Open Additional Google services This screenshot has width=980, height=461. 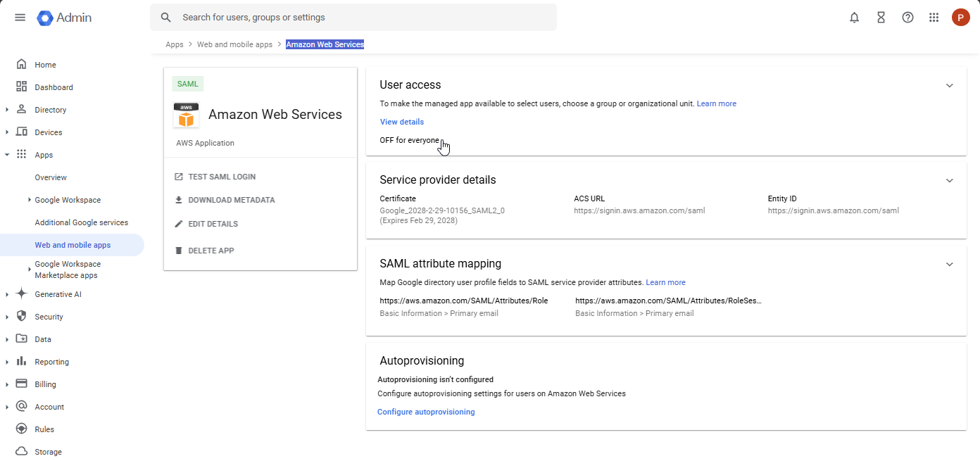(82, 222)
